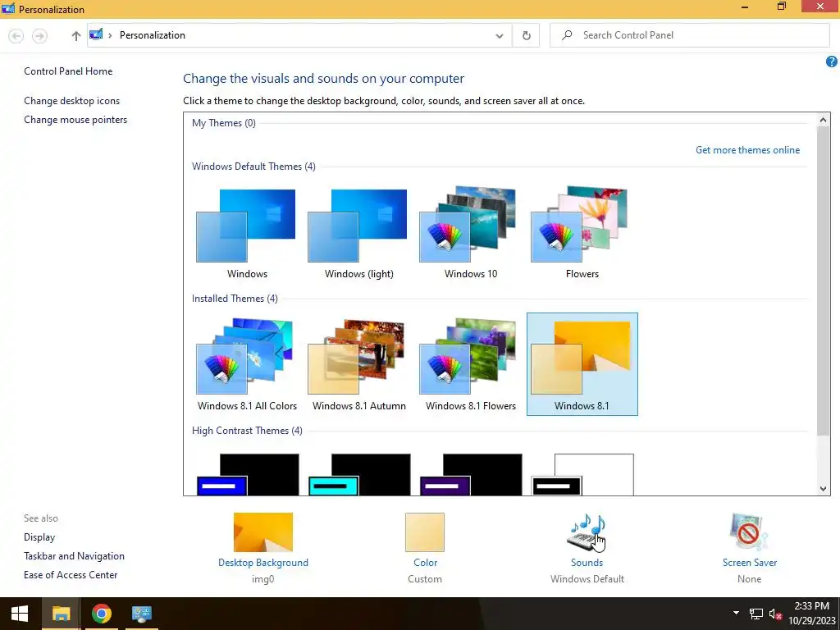
Task: Click the Screen Saver link text
Action: (x=750, y=563)
